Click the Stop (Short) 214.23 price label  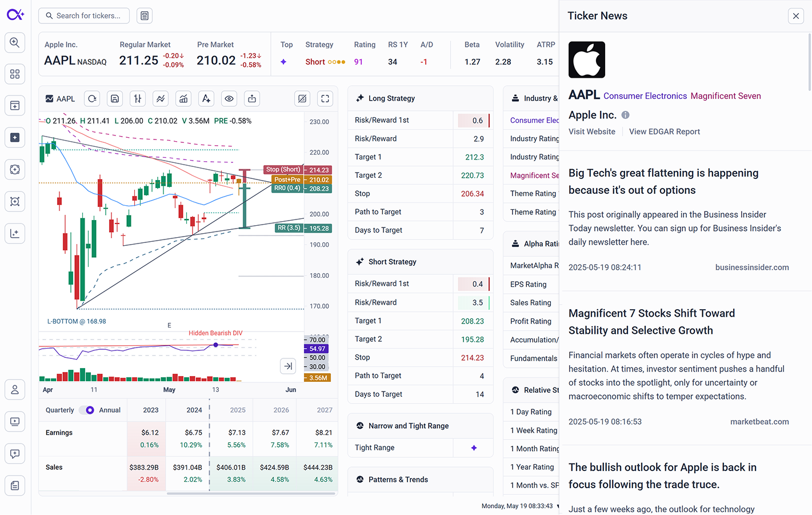tap(298, 170)
